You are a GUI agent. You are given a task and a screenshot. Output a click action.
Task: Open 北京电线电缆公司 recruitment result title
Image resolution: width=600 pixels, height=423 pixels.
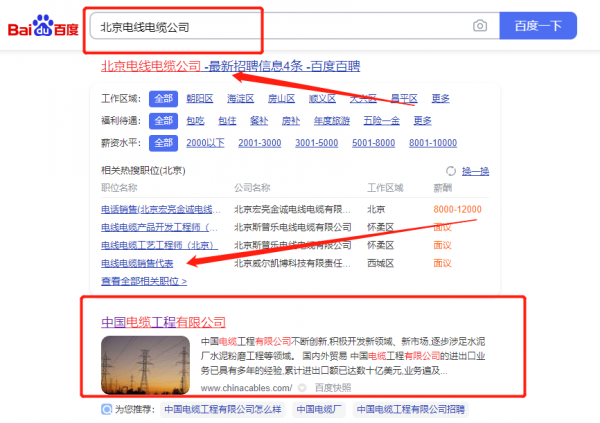tap(230, 66)
